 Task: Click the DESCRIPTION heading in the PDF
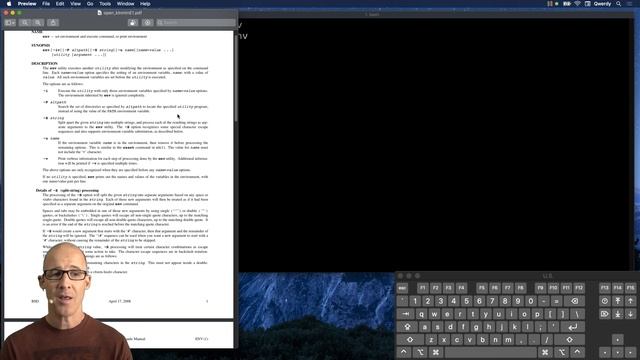pyautogui.click(x=44, y=64)
